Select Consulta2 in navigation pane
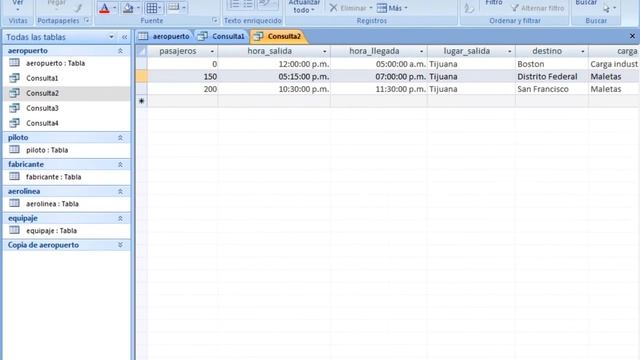 [x=67, y=93]
